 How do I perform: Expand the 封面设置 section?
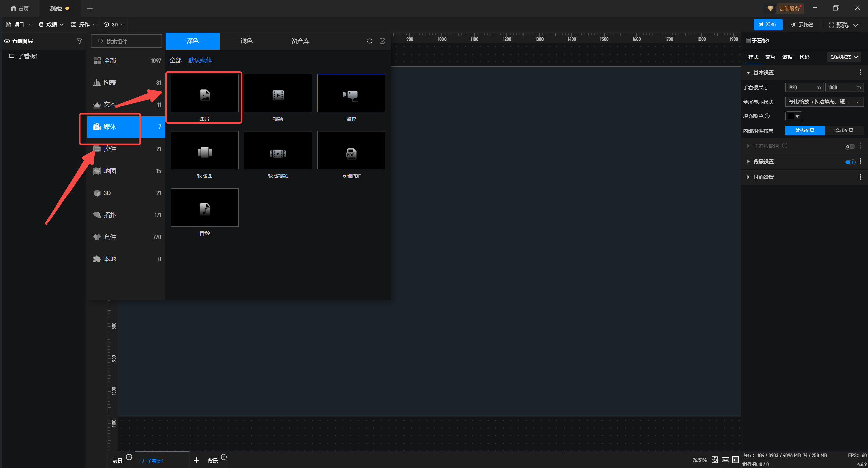pos(763,177)
